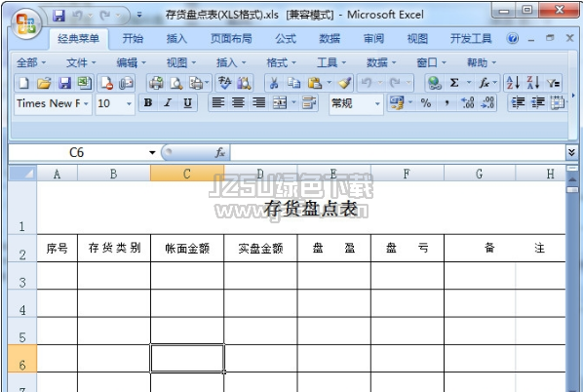Viewport: 583px width, 392px height.
Task: Open the Name Box dropdown arrow
Action: (x=152, y=152)
